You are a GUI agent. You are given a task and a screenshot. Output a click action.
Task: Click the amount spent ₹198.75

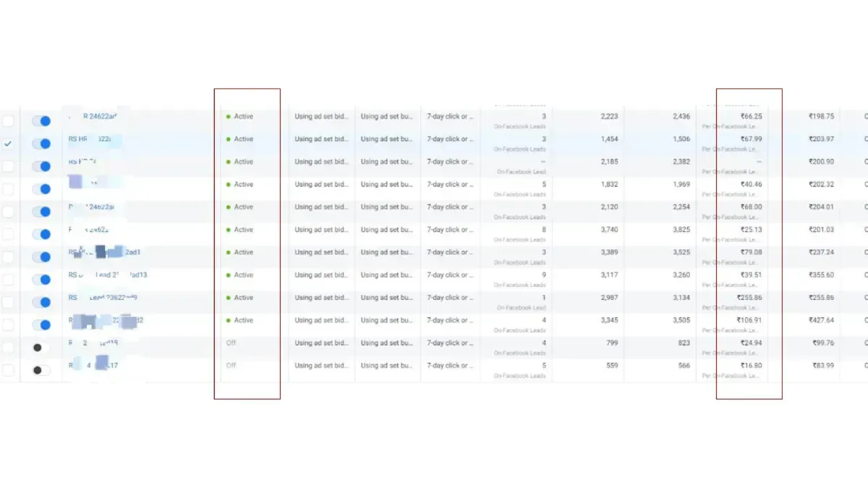coord(821,116)
